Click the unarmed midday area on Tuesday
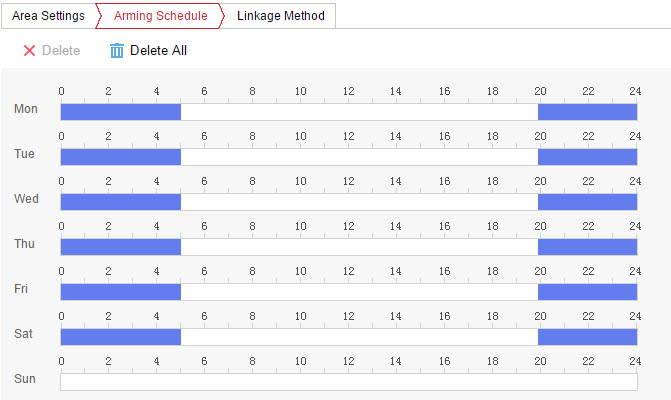Screen dimensions: 671x400 pos(359,156)
